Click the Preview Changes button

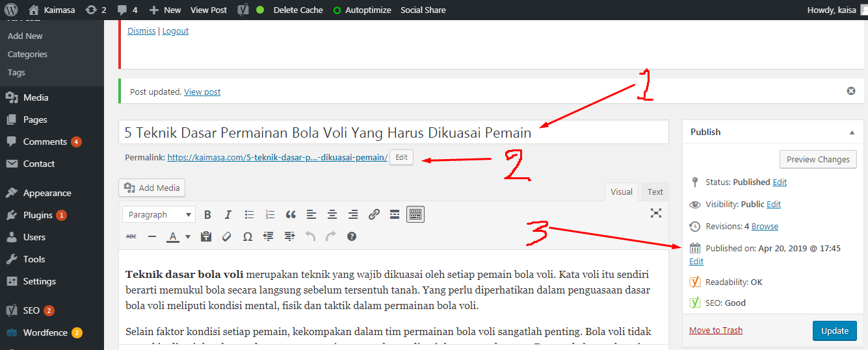click(818, 159)
